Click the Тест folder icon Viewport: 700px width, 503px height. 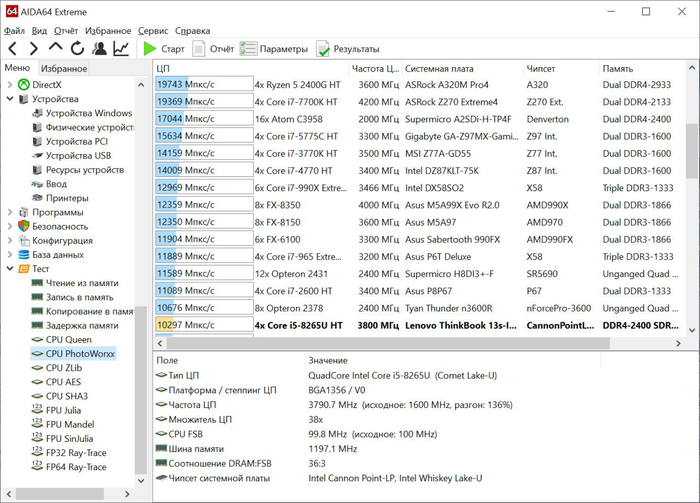point(24,269)
